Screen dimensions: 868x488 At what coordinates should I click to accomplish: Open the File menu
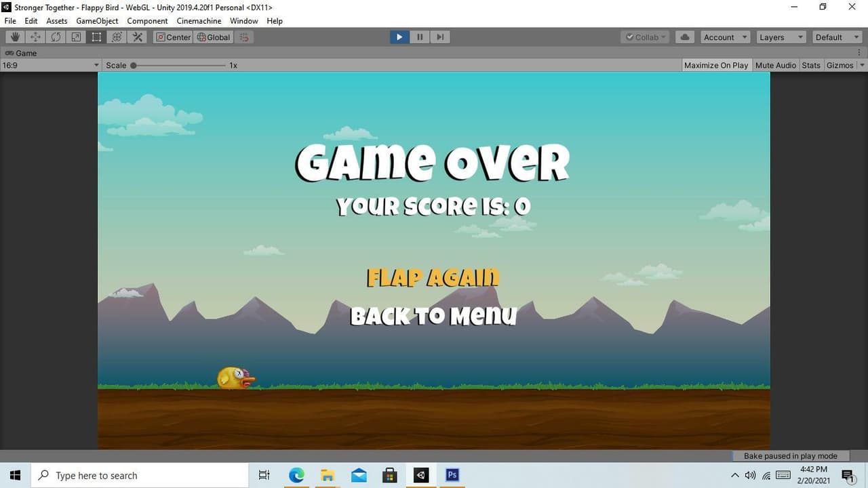click(x=10, y=21)
